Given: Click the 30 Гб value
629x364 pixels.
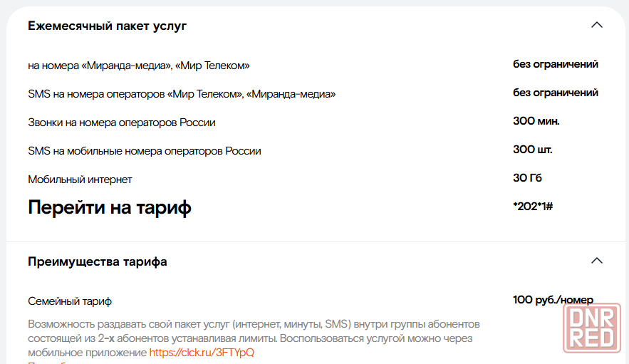Looking at the screenshot, I should (527, 178).
